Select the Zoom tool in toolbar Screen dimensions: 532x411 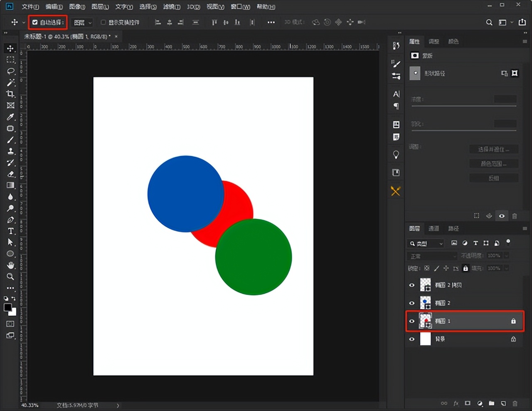click(10, 277)
